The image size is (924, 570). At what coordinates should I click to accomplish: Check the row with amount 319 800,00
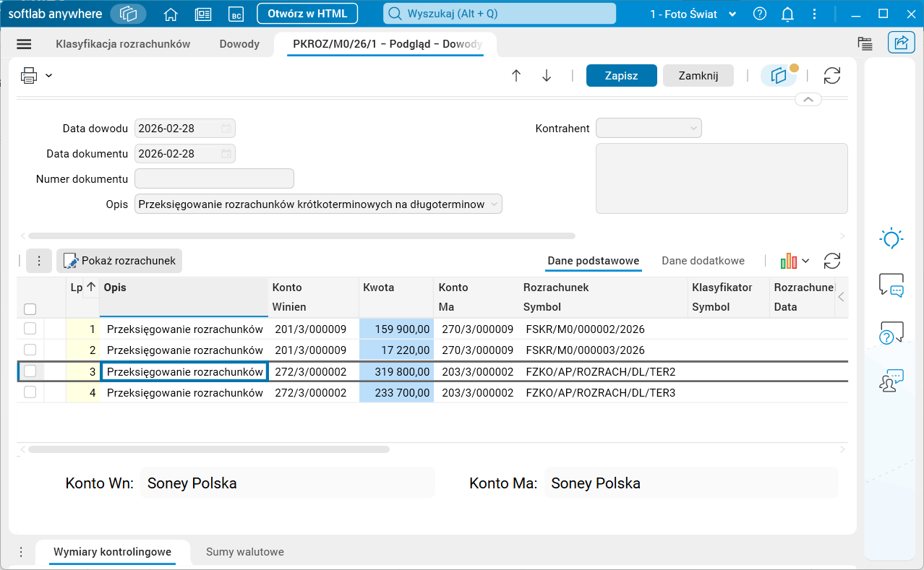click(30, 371)
